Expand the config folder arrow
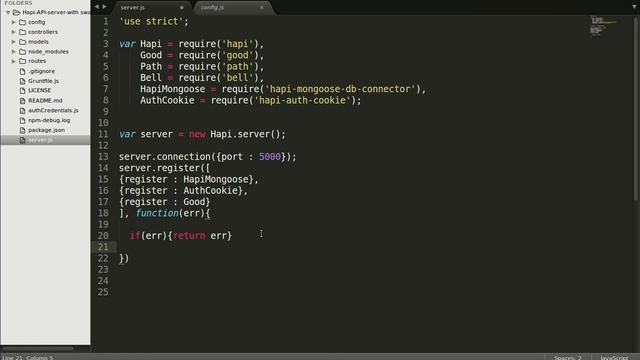The height and width of the screenshot is (360, 640). tap(13, 22)
